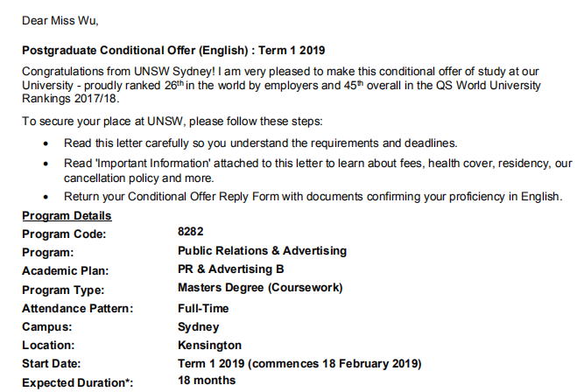Click the Program Details underlined heading
This screenshot has height=392, width=577.
click(x=67, y=215)
